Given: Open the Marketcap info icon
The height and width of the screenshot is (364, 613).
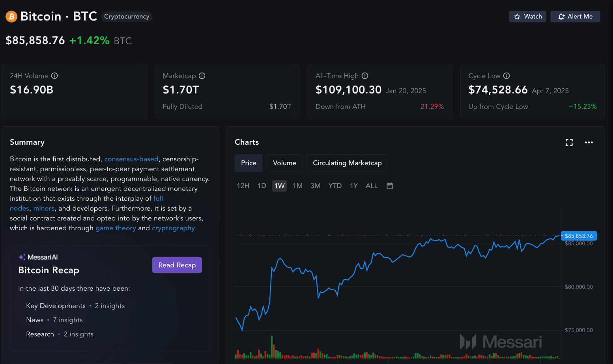Looking at the screenshot, I should [x=202, y=76].
